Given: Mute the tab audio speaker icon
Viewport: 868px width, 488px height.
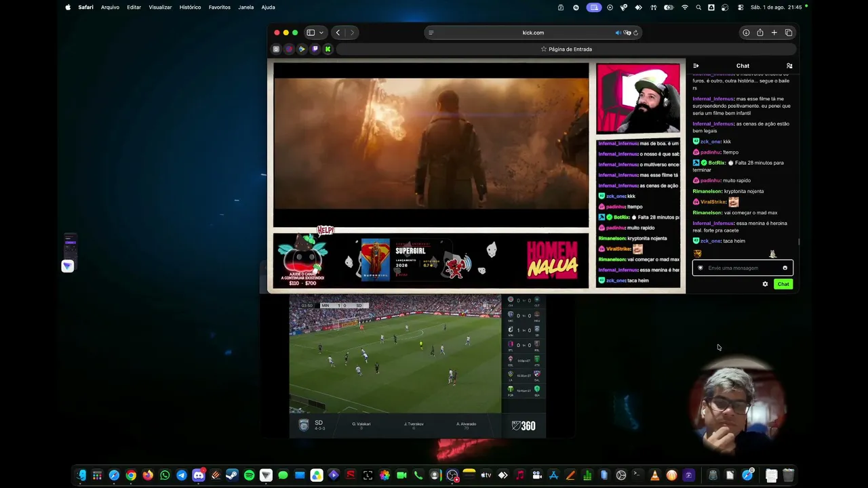Looking at the screenshot, I should coord(618,33).
